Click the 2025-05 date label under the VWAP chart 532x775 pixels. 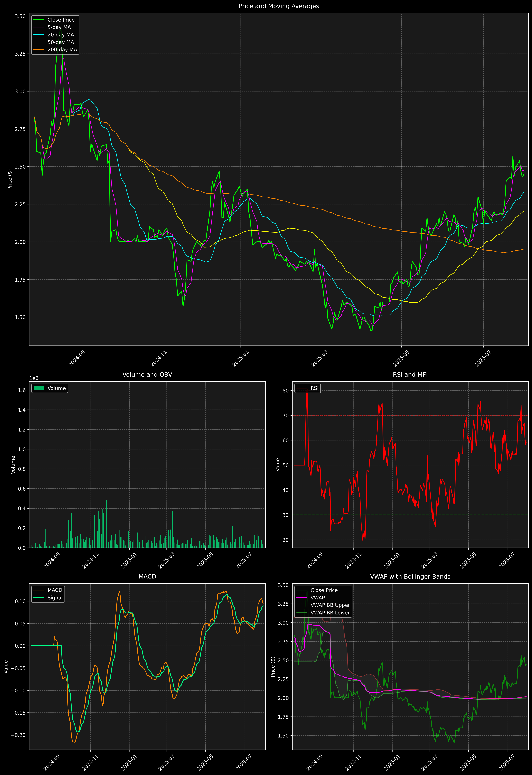point(468,763)
